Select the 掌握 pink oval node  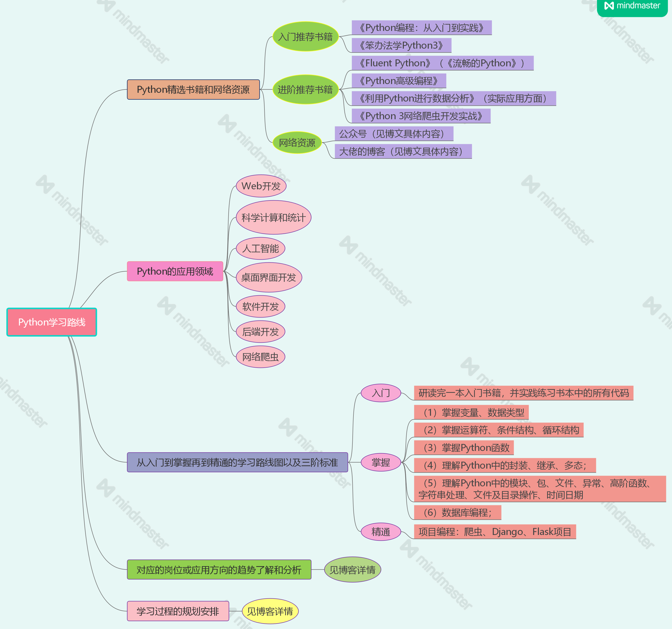[x=381, y=462]
